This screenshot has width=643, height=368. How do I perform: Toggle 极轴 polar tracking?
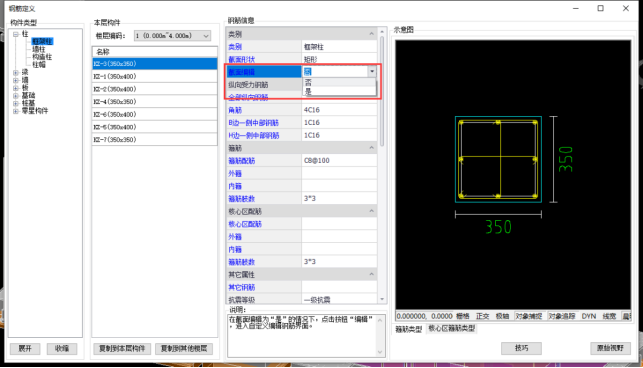coord(502,316)
